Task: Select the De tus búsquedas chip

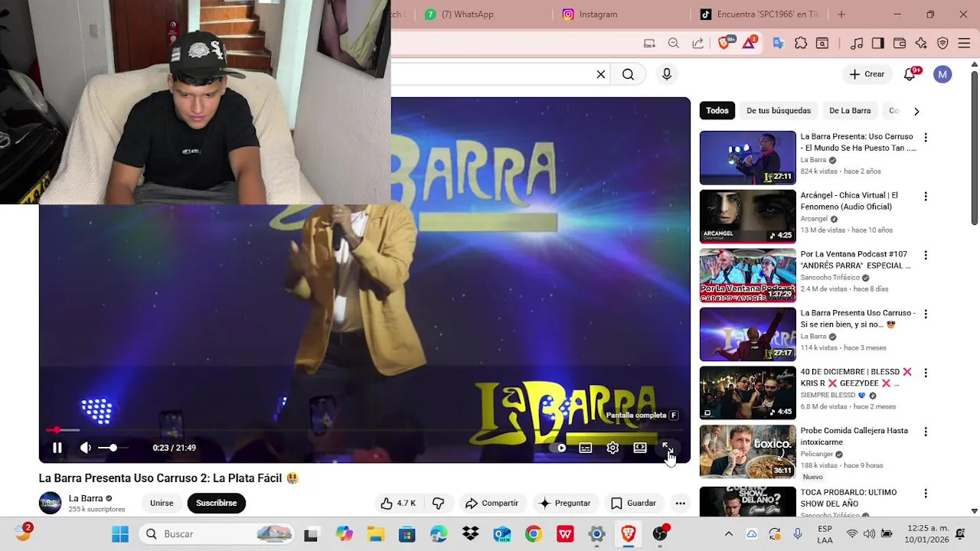Action: [779, 110]
